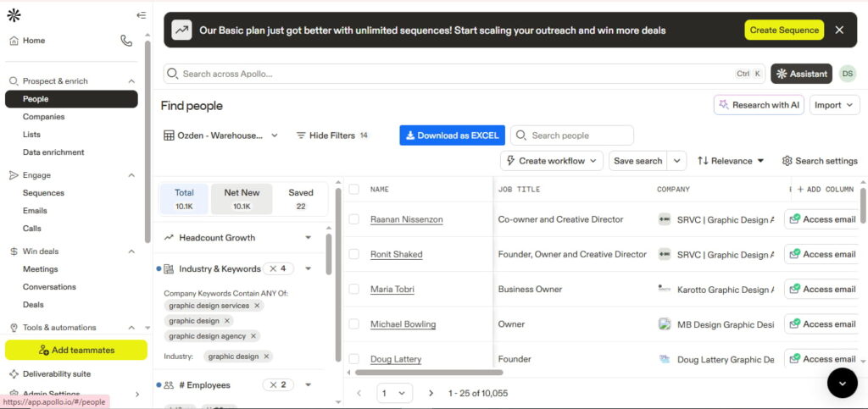Clear the Industry & Keywords filter count
This screenshot has width=868, height=409.
coord(273,268)
